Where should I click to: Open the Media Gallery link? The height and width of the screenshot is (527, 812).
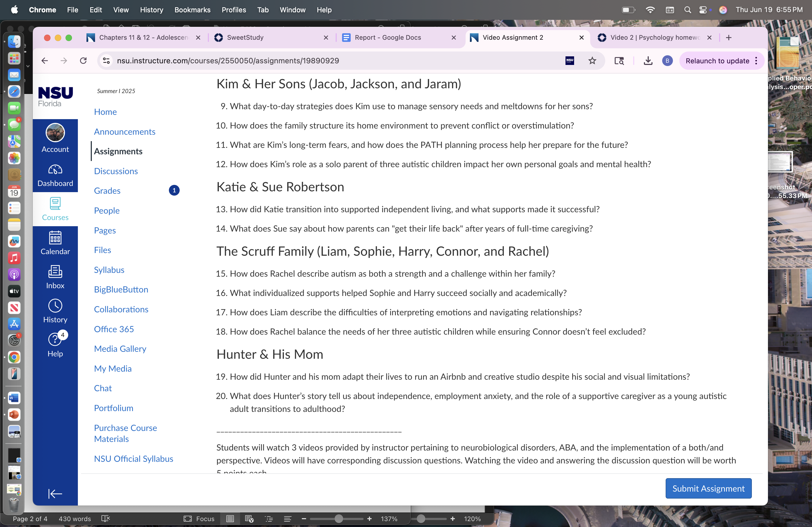(x=120, y=349)
